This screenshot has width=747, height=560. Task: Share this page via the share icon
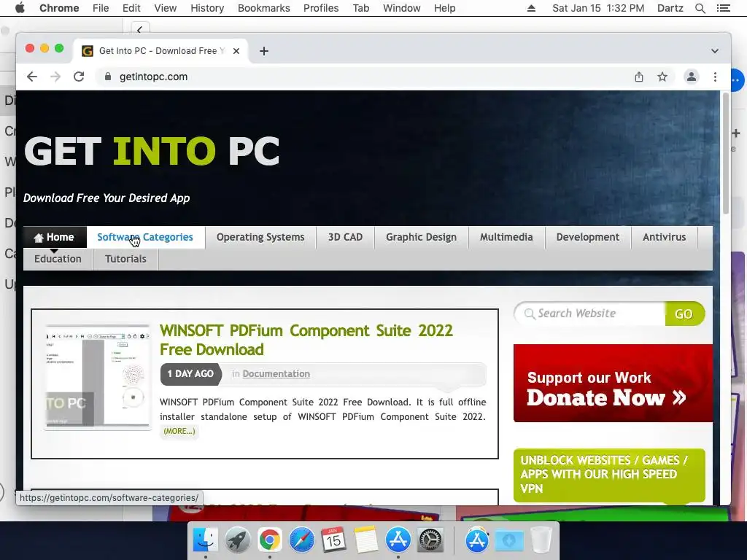click(x=639, y=77)
